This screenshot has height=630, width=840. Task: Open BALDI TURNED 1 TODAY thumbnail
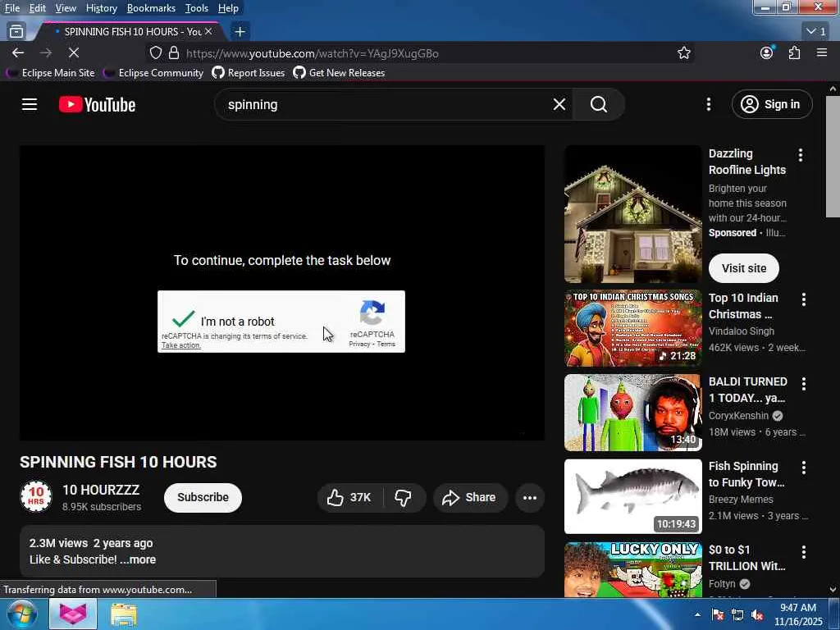point(632,413)
